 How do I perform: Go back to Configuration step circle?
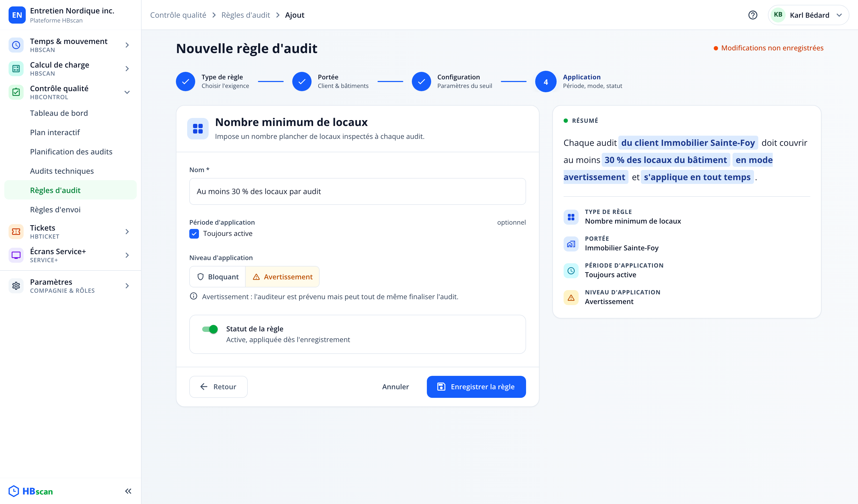tap(421, 81)
